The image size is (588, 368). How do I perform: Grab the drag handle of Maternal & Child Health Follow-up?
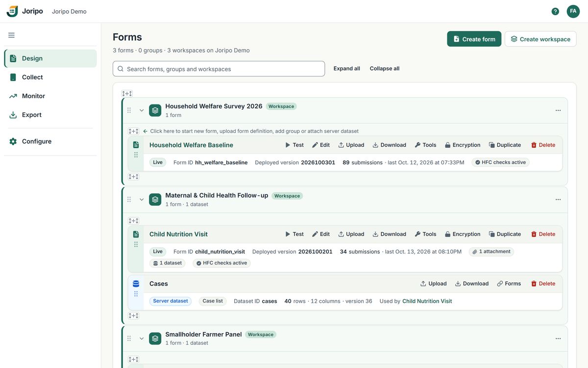[129, 200]
